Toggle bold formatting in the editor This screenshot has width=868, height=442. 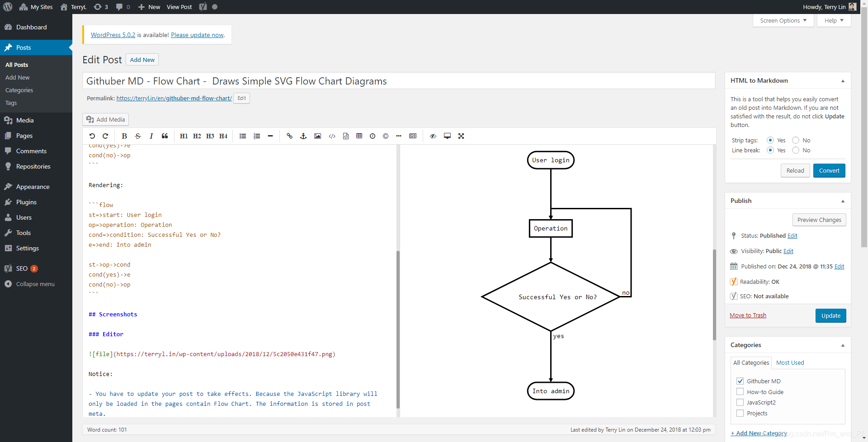coord(124,136)
